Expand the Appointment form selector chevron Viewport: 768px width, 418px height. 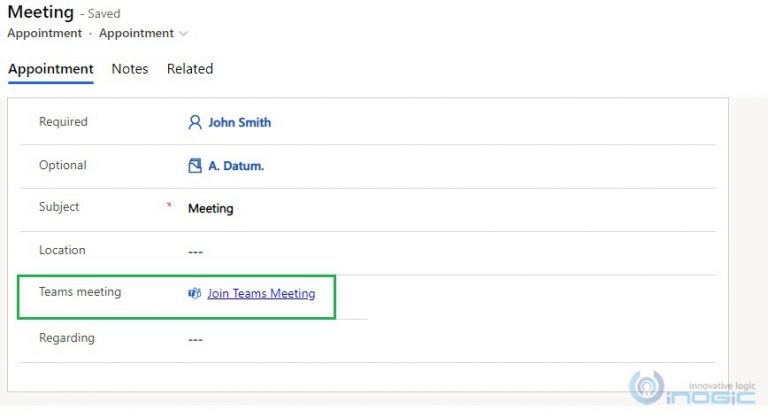click(183, 34)
